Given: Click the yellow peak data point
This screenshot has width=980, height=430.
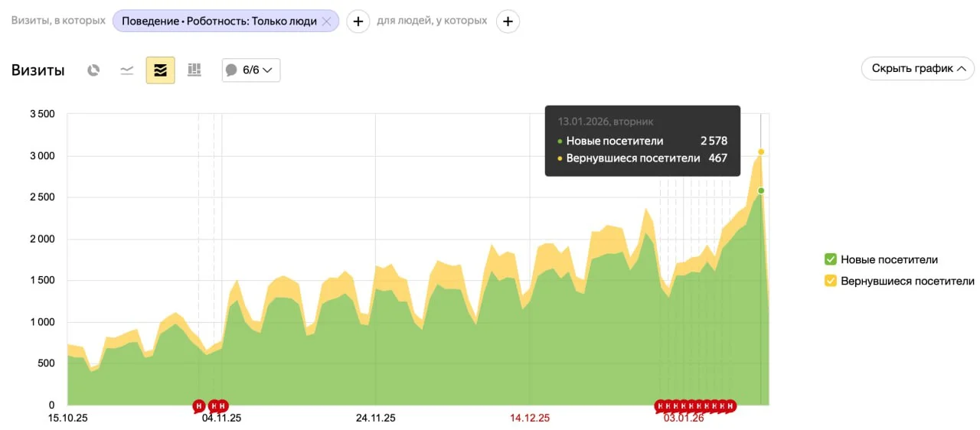Looking at the screenshot, I should click(761, 151).
